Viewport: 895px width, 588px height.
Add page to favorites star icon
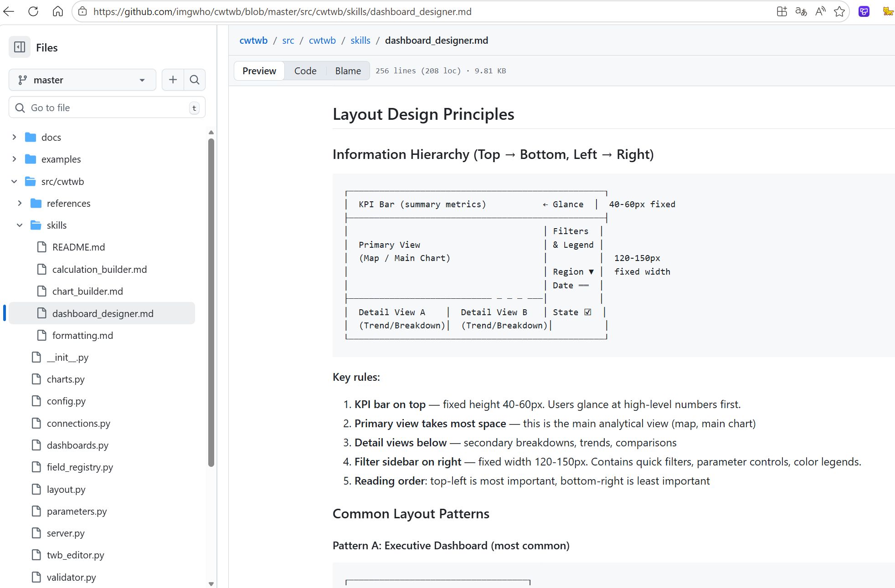pos(839,11)
